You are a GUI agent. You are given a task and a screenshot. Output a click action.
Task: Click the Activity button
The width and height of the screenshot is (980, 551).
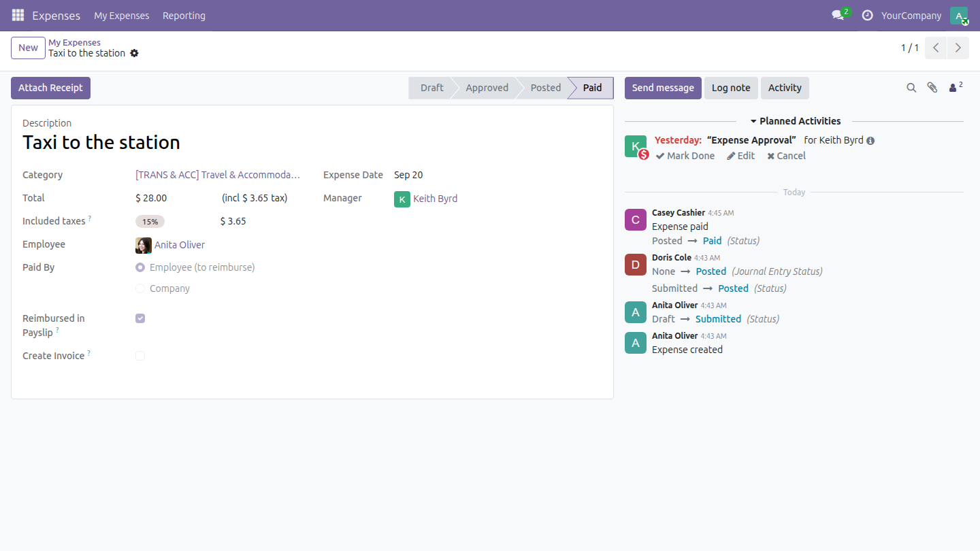[785, 88]
